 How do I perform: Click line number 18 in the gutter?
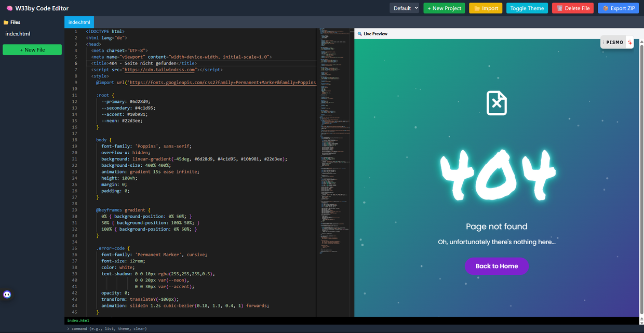tap(74, 140)
